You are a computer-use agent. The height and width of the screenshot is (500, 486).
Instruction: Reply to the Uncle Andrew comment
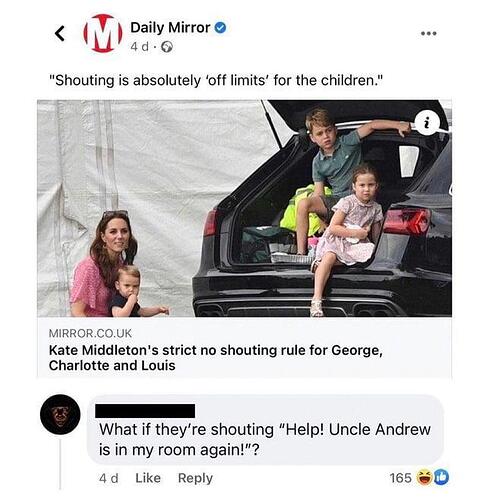point(195,478)
